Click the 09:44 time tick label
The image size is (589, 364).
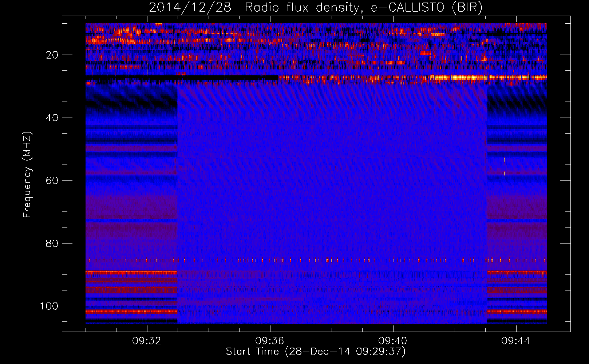(516, 341)
